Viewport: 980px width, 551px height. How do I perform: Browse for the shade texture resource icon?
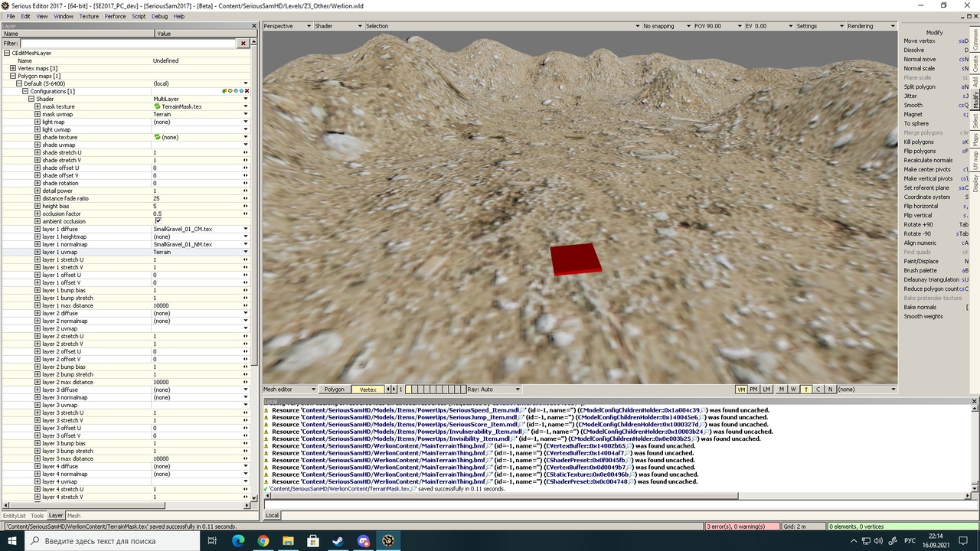tap(158, 137)
